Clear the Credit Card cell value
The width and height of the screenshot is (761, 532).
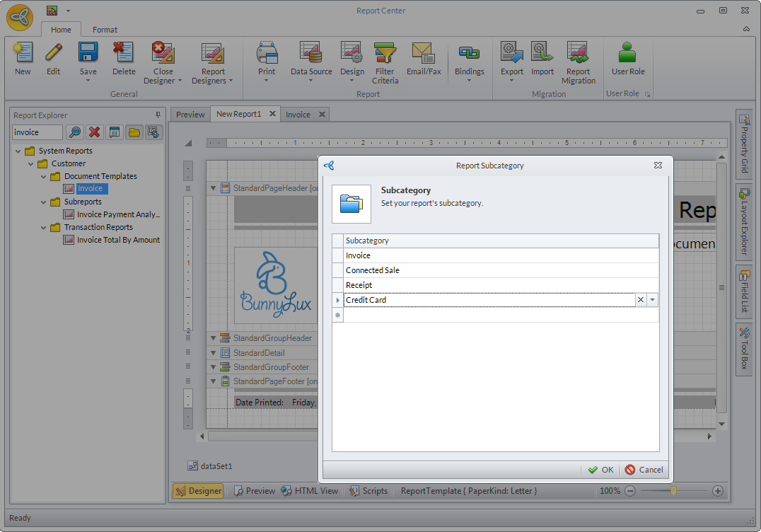[641, 300]
